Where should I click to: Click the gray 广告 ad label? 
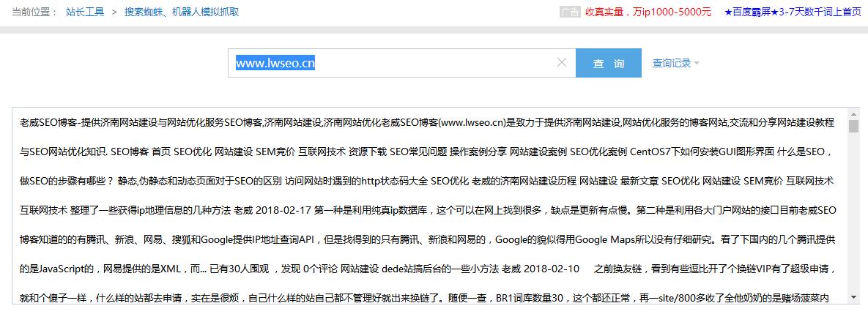[x=569, y=12]
